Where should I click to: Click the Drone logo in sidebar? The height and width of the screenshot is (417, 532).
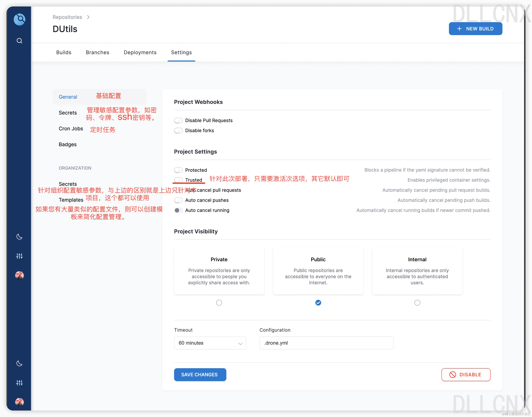(x=19, y=19)
